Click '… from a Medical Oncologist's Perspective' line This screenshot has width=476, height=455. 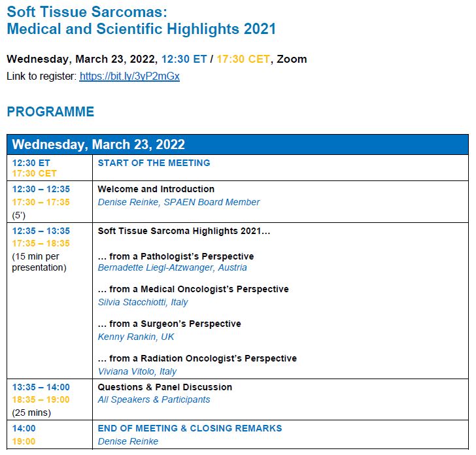(193, 289)
